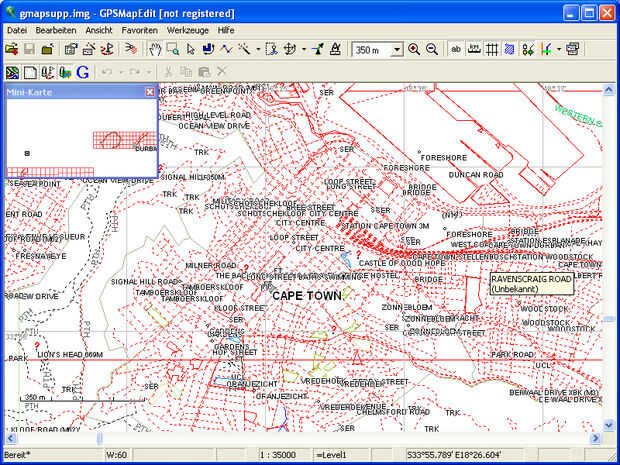Screen dimensions: 620x465
Task: Expand the magic wand tool dropdown arrow
Action: [257, 49]
